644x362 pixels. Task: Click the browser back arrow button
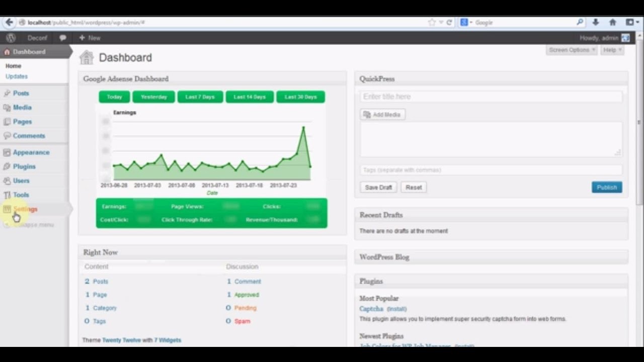(9, 22)
